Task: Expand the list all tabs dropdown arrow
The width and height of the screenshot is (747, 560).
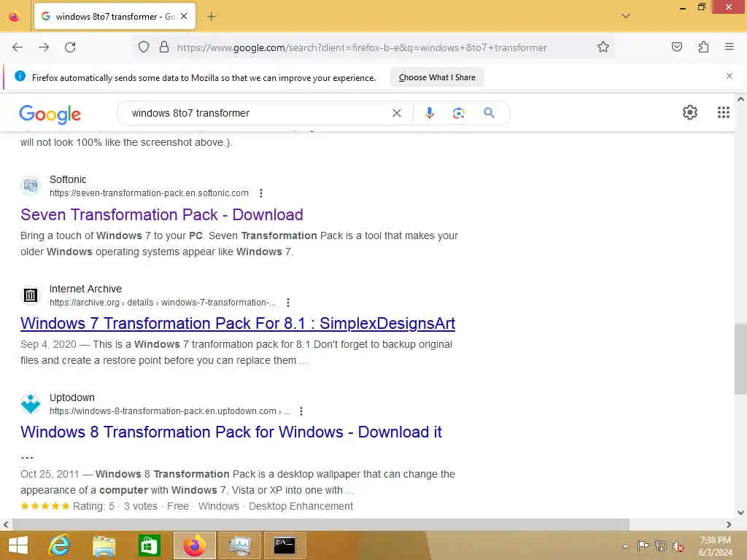Action: coord(625,16)
